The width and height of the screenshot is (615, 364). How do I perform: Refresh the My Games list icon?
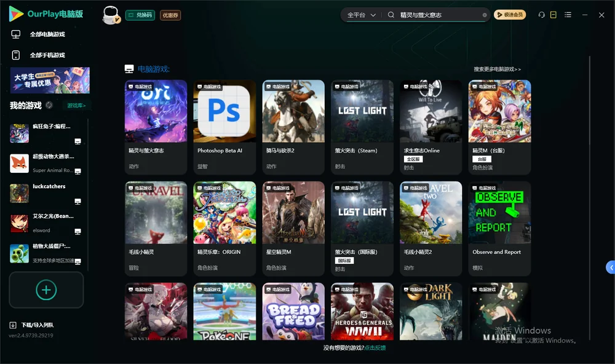pyautogui.click(x=49, y=105)
